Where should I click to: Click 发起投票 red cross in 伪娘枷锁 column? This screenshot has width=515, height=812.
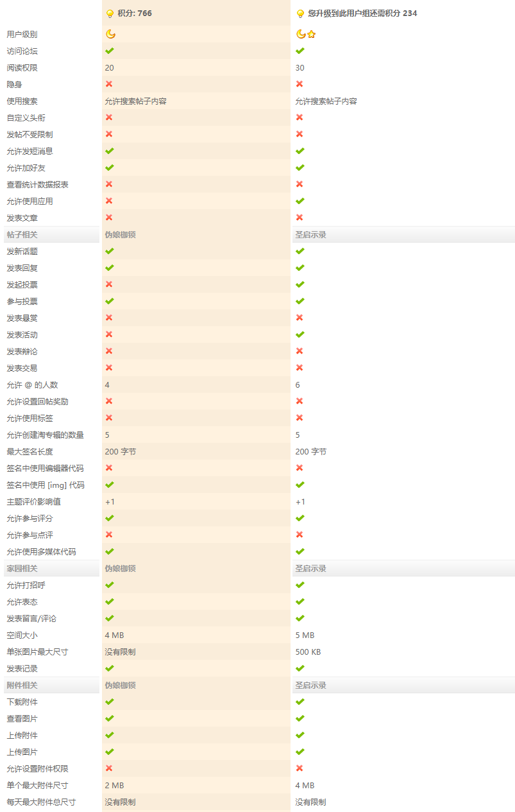(109, 284)
